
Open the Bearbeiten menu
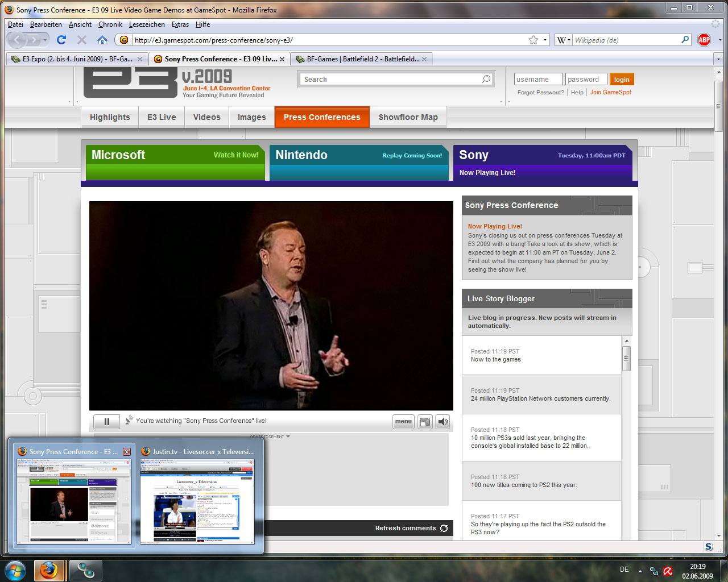pos(46,24)
